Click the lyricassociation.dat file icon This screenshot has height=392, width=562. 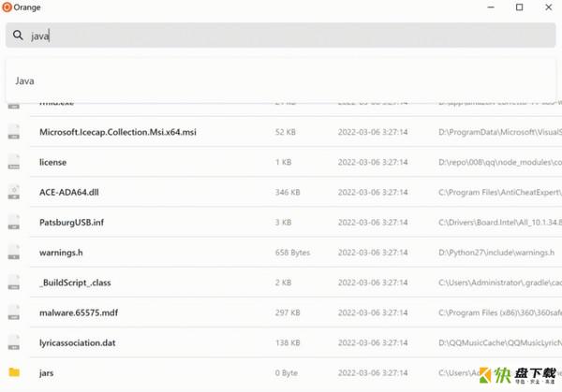[14, 342]
